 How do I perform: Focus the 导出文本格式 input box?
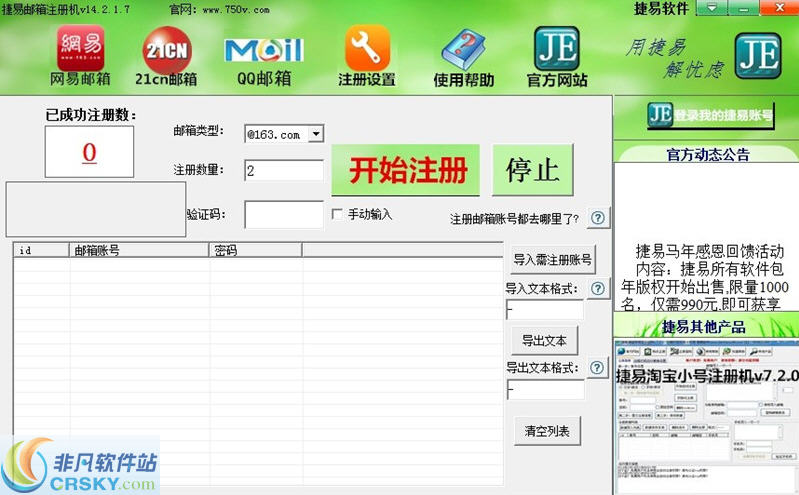tap(545, 390)
